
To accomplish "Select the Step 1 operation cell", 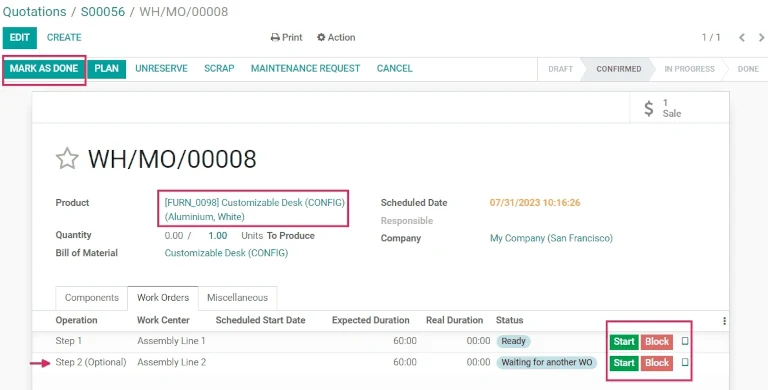I will coord(69,341).
